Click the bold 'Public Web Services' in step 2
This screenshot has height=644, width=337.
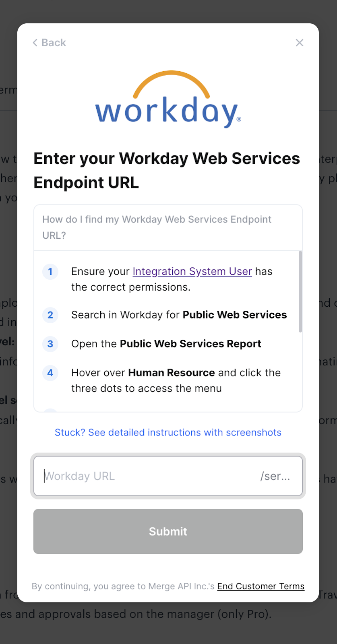235,315
